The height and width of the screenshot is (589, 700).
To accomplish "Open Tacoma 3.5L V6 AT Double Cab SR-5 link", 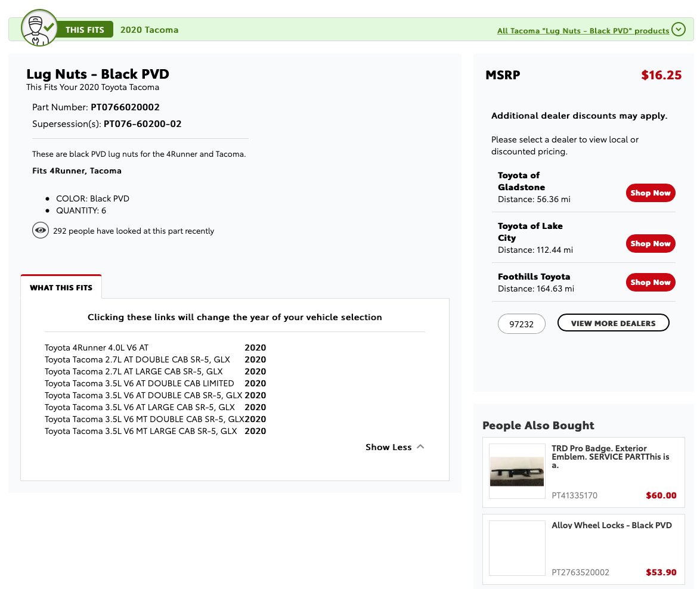I will tap(143, 395).
